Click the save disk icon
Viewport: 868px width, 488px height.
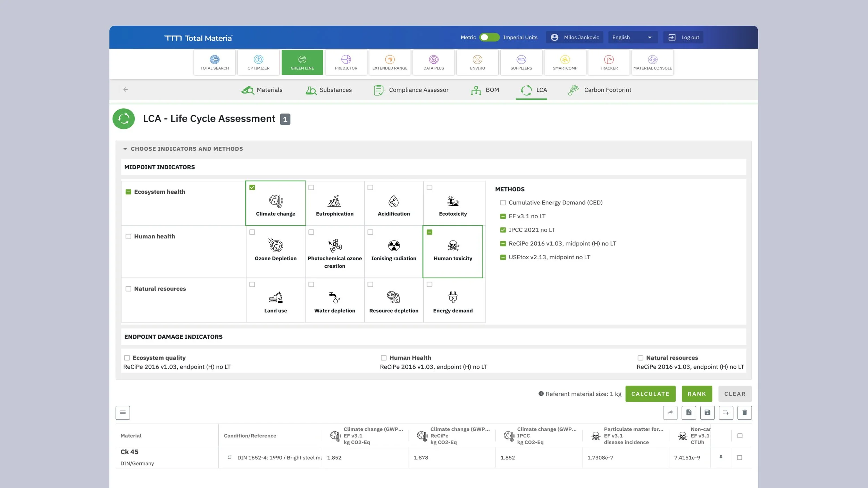[707, 412]
